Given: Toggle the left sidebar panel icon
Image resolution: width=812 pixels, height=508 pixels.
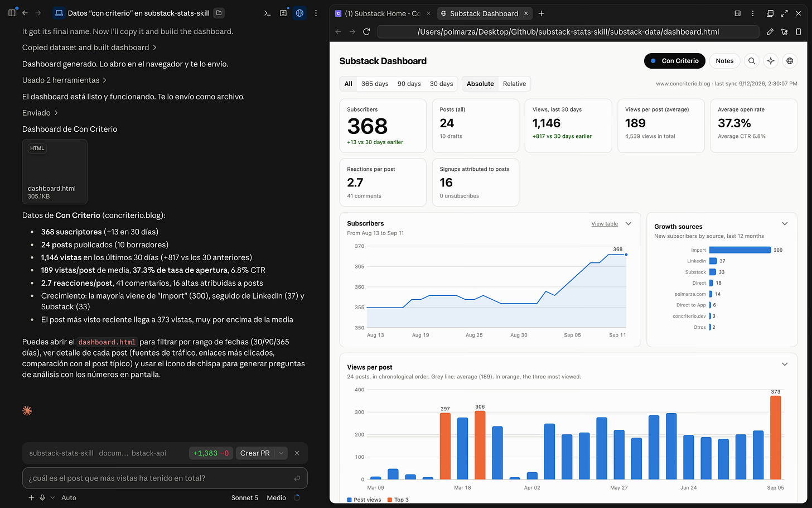Looking at the screenshot, I should [x=12, y=13].
